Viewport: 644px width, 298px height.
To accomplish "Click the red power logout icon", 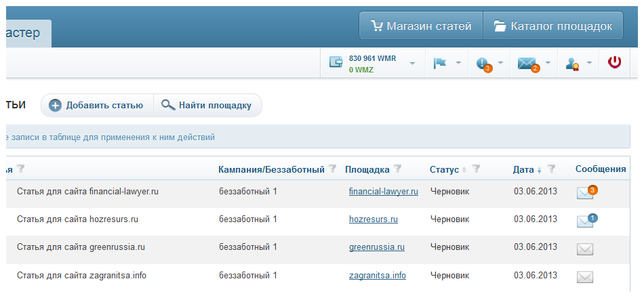I will pos(614,63).
